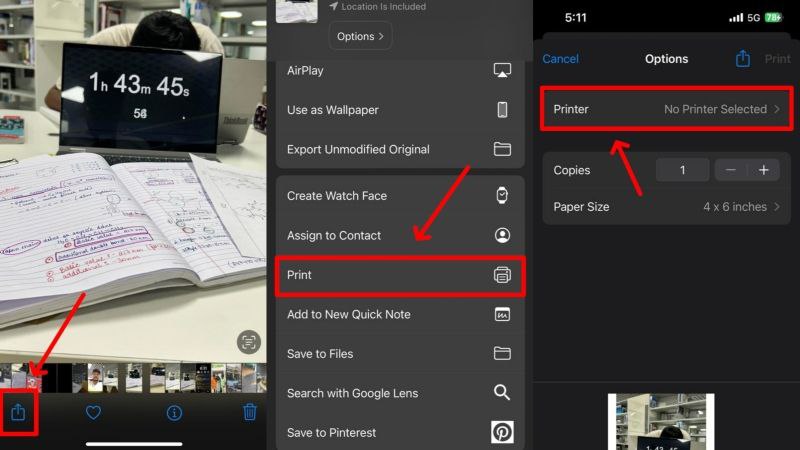The image size is (800, 450).
Task: Tap the heart favorite icon
Action: [93, 412]
